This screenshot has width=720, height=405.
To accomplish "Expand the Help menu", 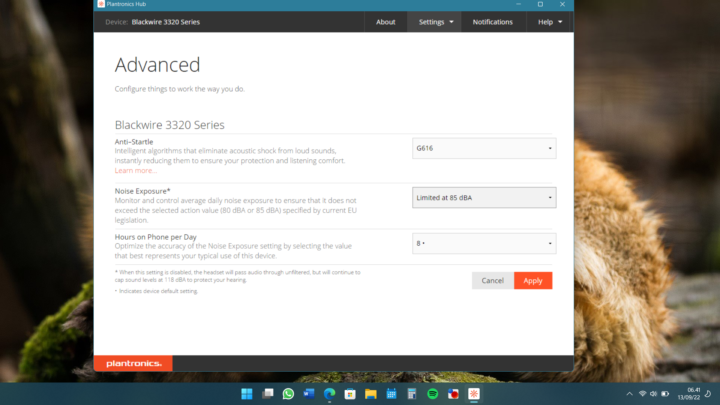I will pyautogui.click(x=550, y=22).
